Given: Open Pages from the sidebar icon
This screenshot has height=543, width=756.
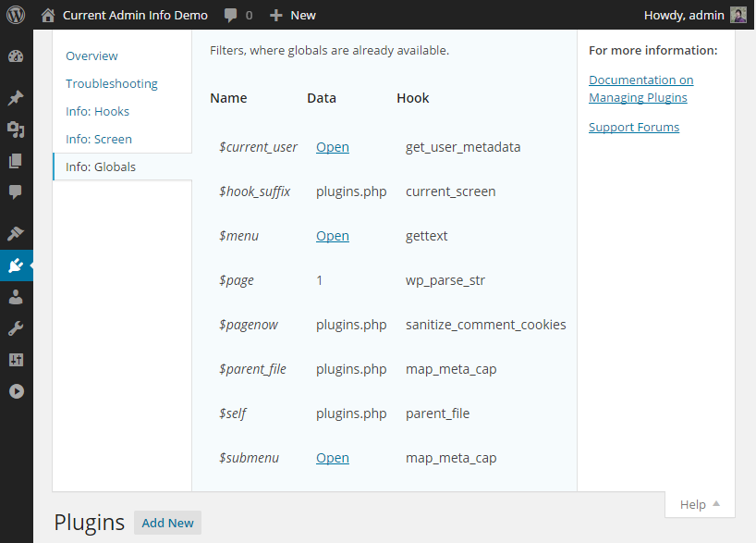Looking at the screenshot, I should [x=16, y=161].
